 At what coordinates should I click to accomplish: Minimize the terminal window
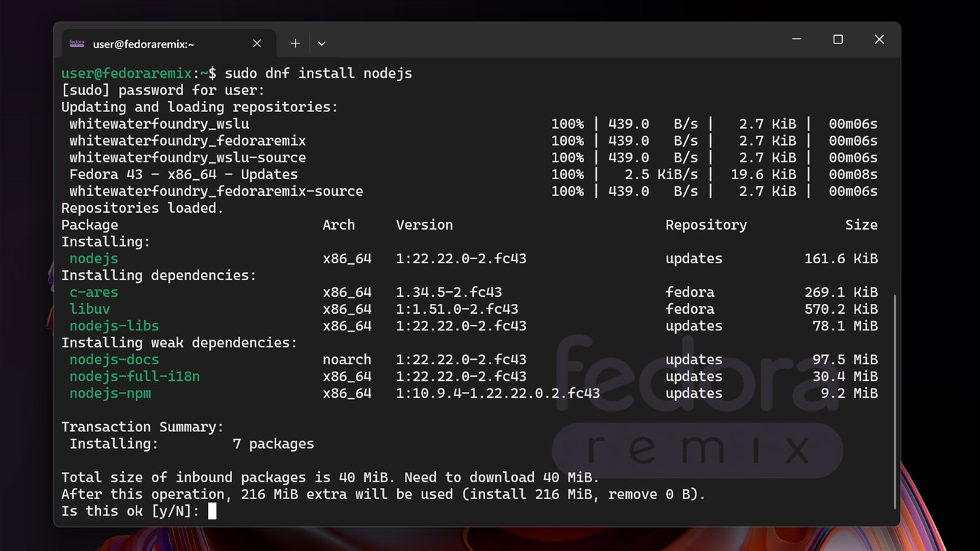[x=796, y=39]
